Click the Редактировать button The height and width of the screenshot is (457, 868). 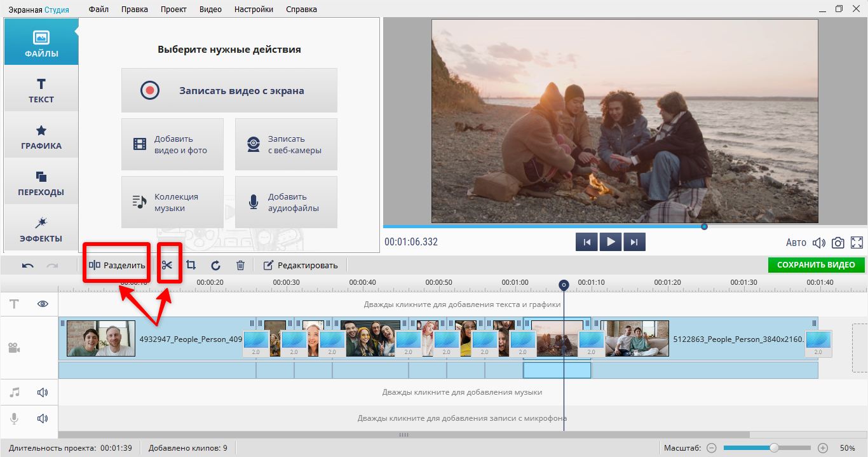click(301, 265)
